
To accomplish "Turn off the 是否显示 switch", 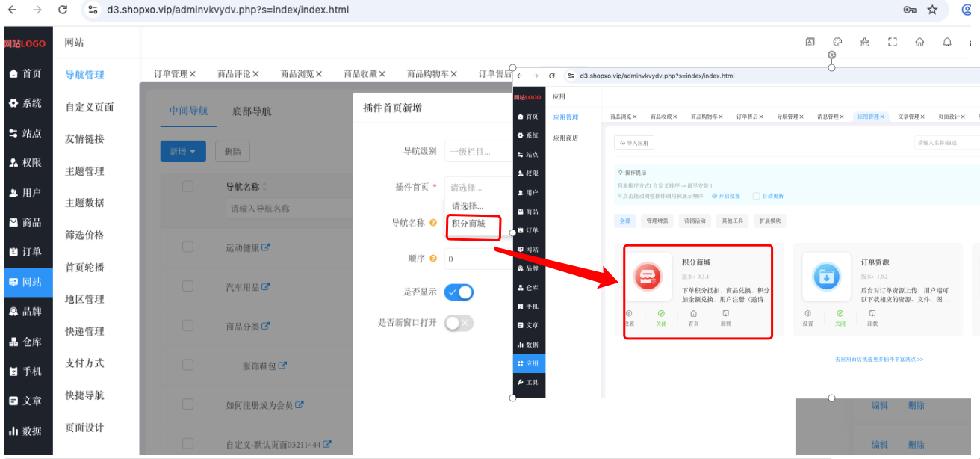I will click(x=459, y=292).
